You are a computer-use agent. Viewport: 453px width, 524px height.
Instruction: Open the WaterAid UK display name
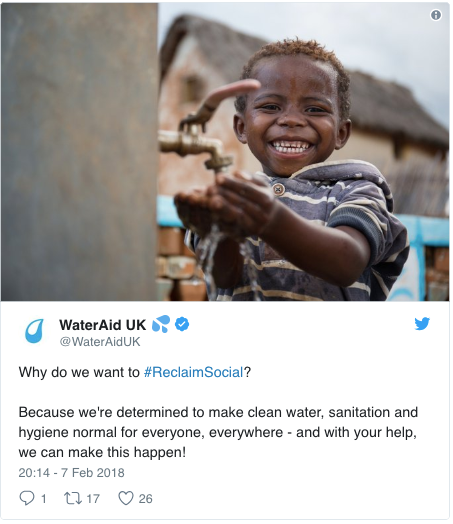(103, 325)
